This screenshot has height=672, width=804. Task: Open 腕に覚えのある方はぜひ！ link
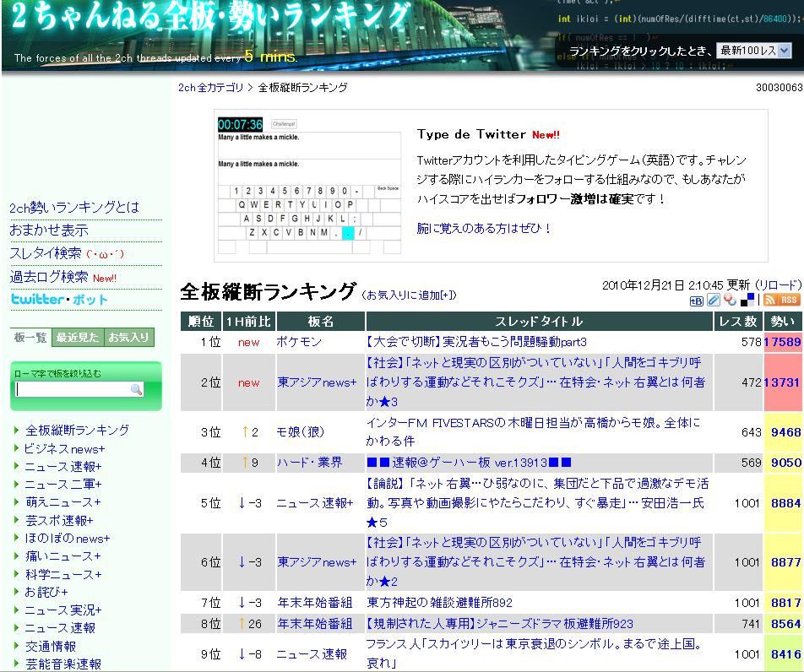484,228
